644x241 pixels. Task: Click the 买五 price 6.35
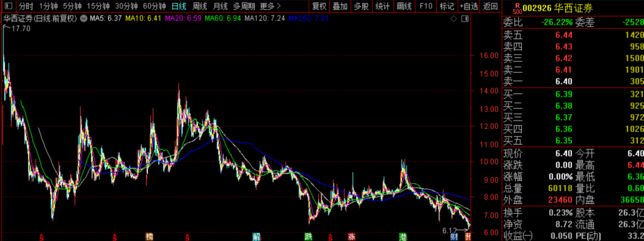[564, 141]
